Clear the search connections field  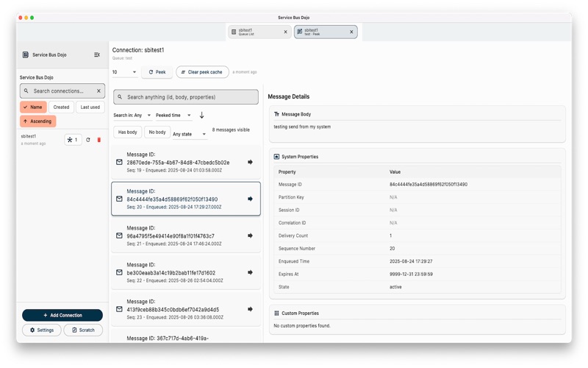click(98, 91)
